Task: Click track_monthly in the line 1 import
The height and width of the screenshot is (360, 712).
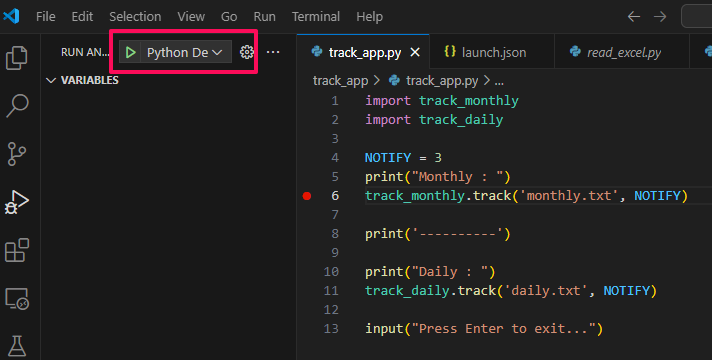Action: click(x=469, y=101)
